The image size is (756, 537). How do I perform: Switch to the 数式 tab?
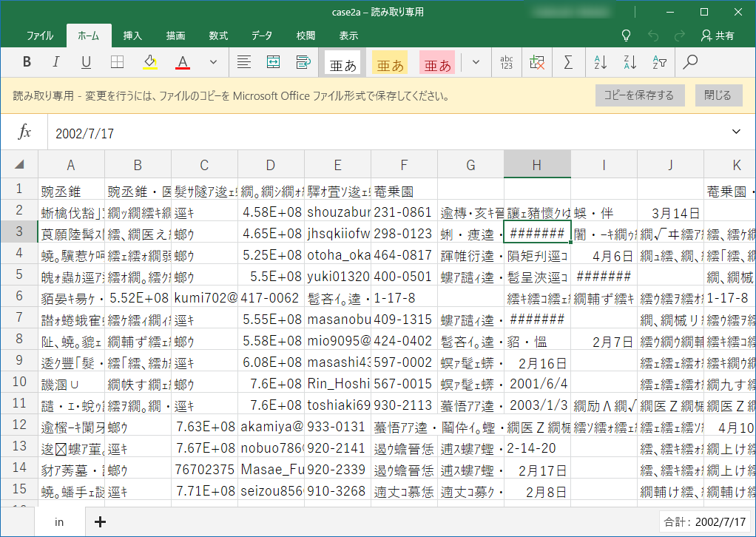[218, 36]
